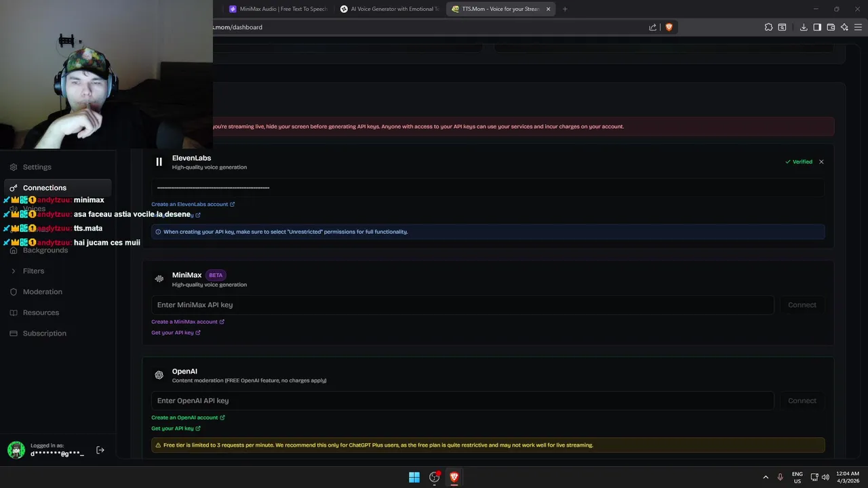
Task: Click the Brave browser taskbar icon
Action: (x=454, y=477)
